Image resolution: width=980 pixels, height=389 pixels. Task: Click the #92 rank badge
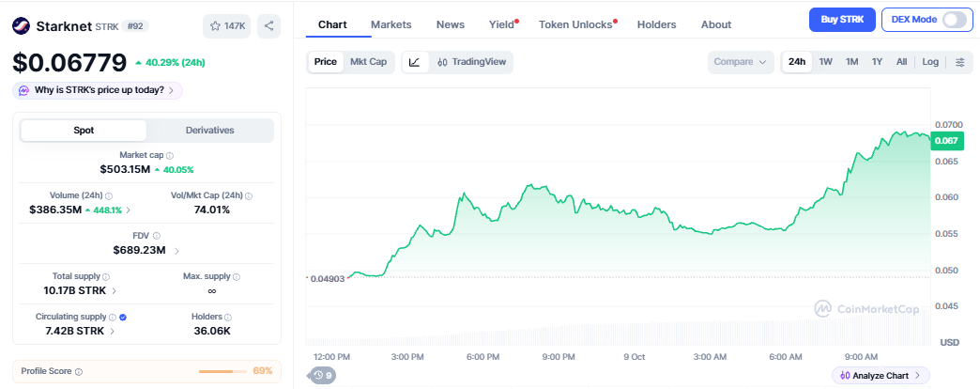click(x=135, y=26)
